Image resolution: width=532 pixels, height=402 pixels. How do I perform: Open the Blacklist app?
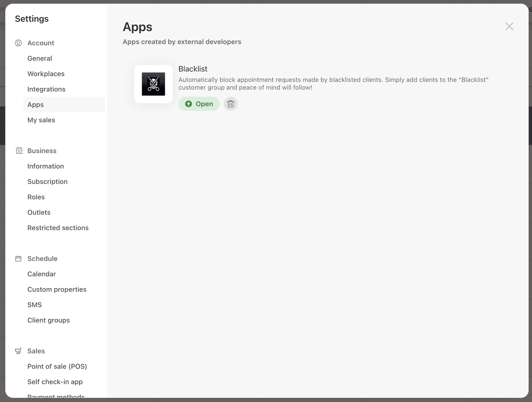[199, 104]
